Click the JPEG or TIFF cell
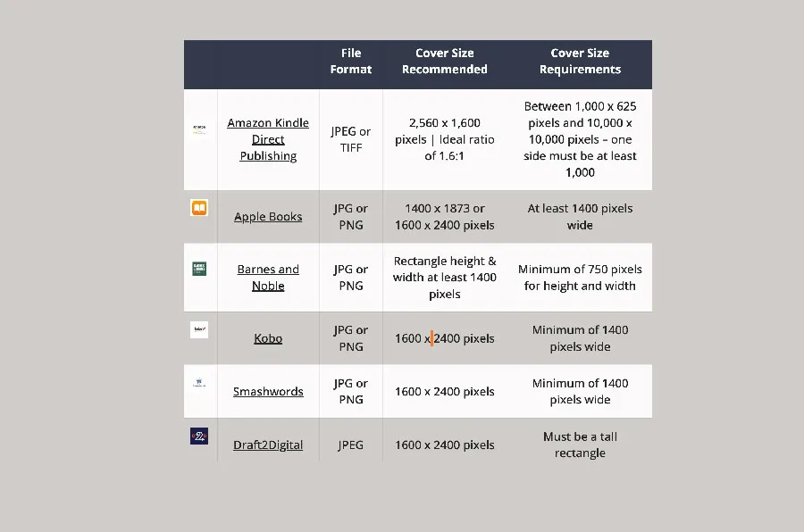 click(351, 139)
